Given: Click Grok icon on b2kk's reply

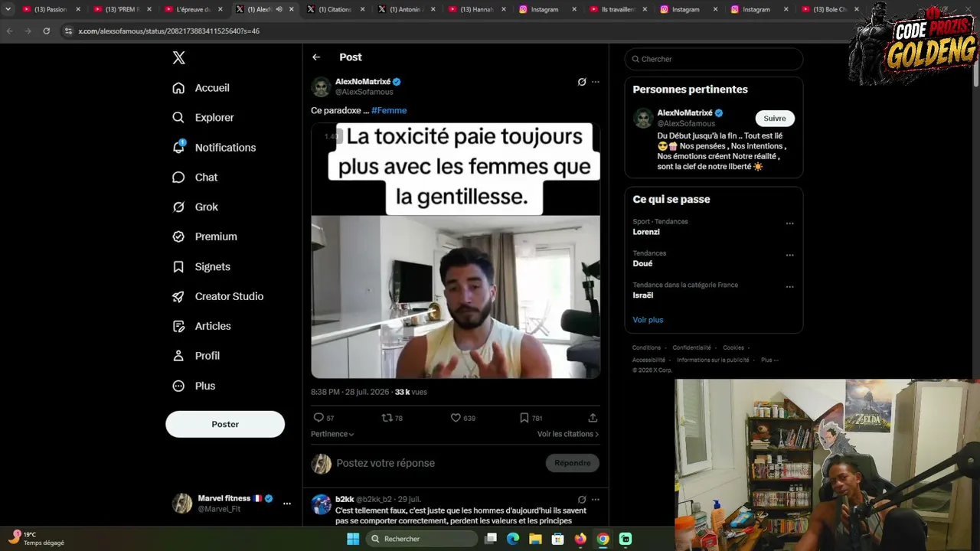Looking at the screenshot, I should click(x=582, y=500).
